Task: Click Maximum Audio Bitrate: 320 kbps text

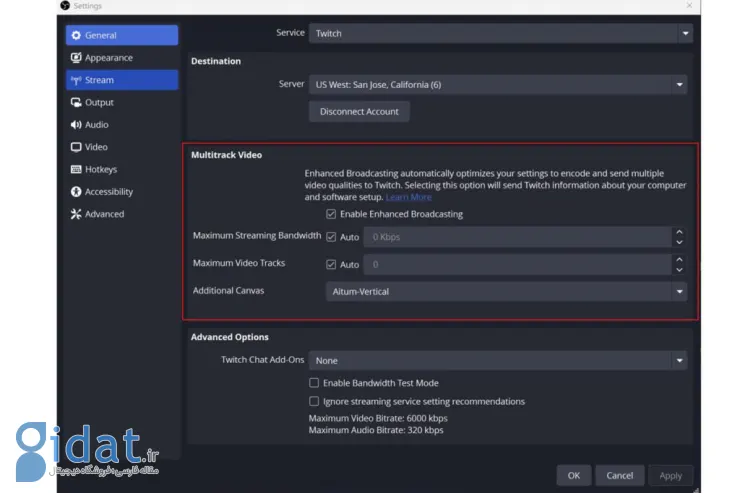Action: [x=376, y=430]
